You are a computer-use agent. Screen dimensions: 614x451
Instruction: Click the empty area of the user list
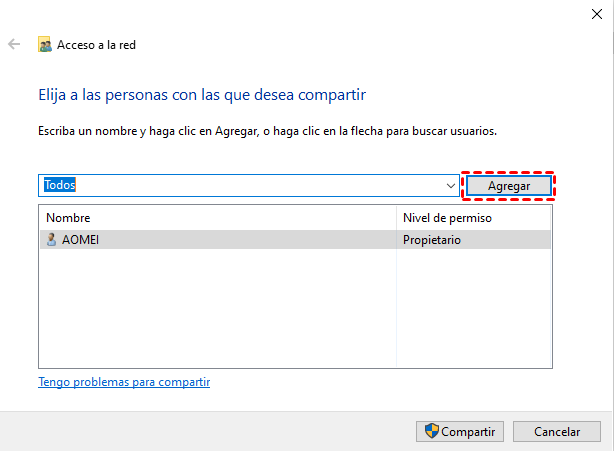coord(216,310)
